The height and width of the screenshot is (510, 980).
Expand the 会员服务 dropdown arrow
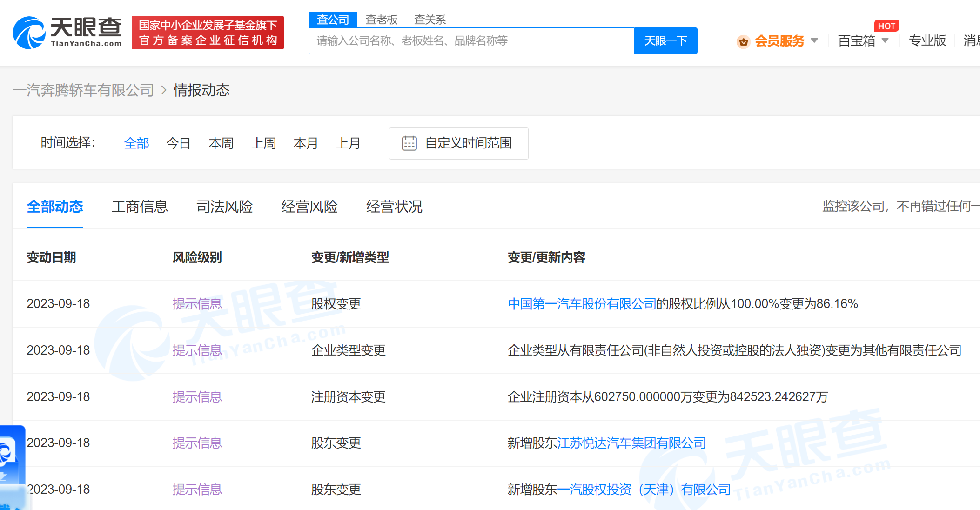814,40
